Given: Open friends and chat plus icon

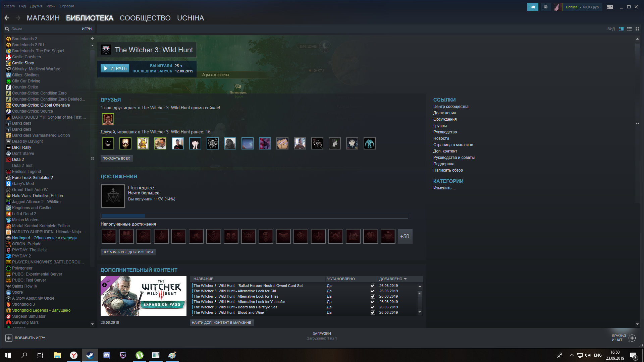Looking at the screenshot, I should point(632,338).
